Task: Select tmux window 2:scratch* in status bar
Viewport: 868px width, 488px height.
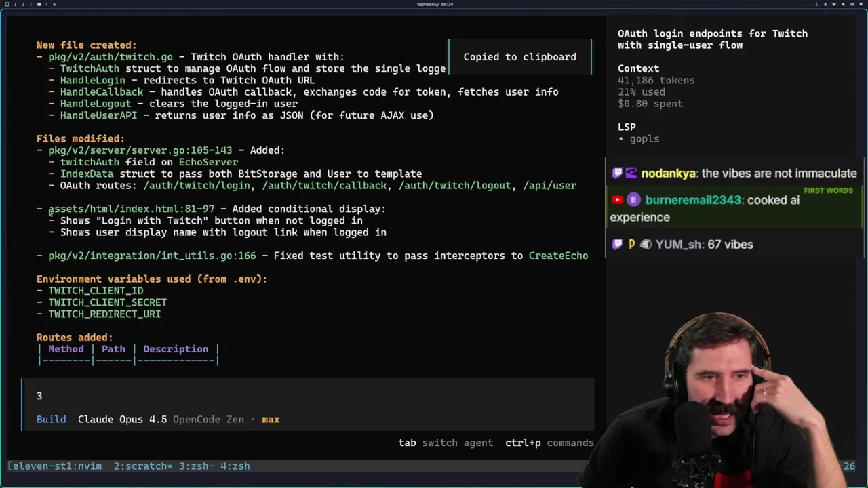Action: 143,466
